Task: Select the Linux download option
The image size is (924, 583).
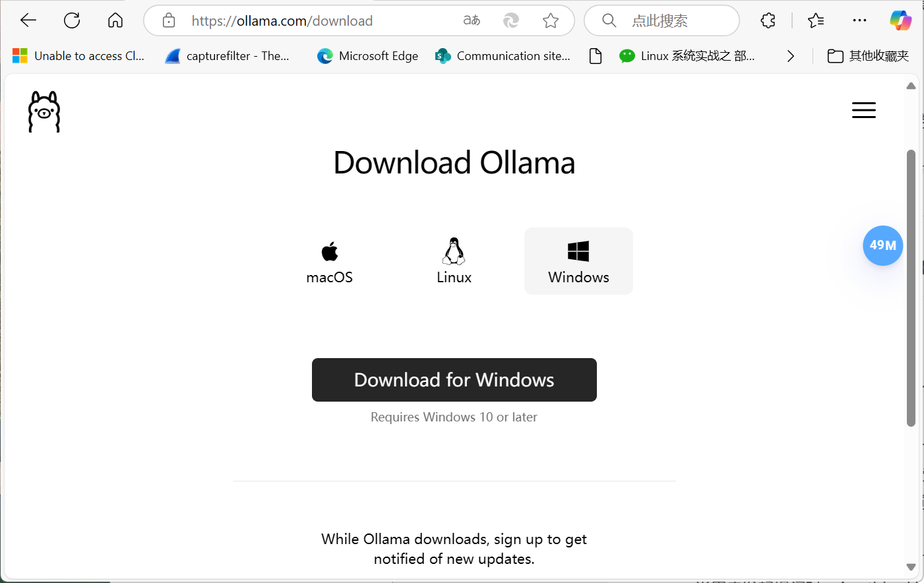Action: tap(454, 261)
